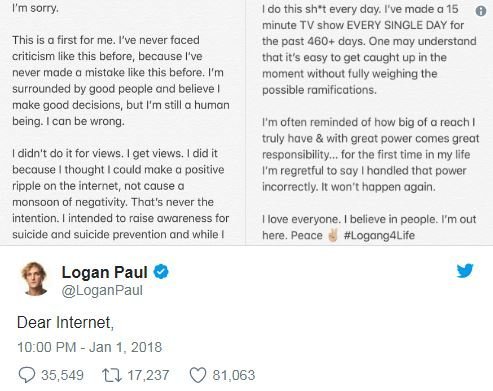Viewport: 493px width, 391px height.
Task: Click the Logan Paul display name
Action: point(104,272)
